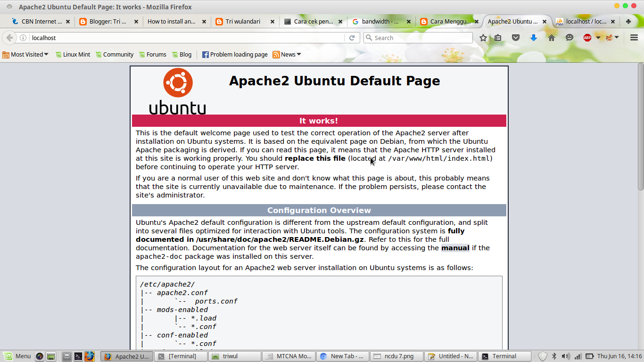Go back to the previous page
The width and height of the screenshot is (644, 362).
coord(9,38)
